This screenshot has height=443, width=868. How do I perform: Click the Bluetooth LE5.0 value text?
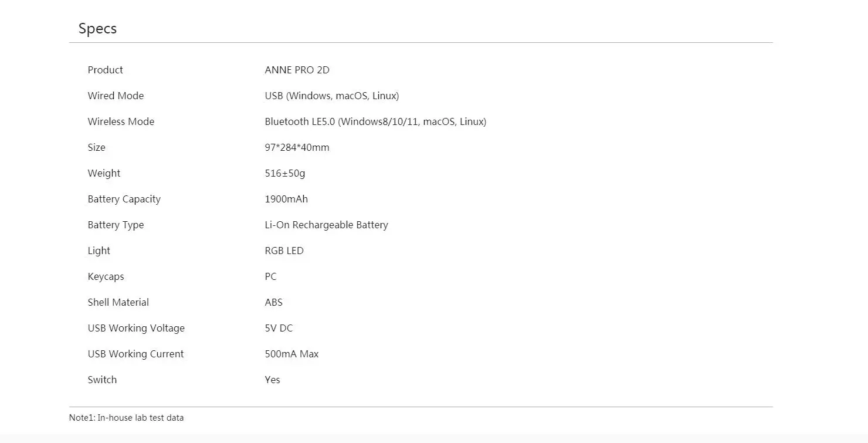coord(375,121)
